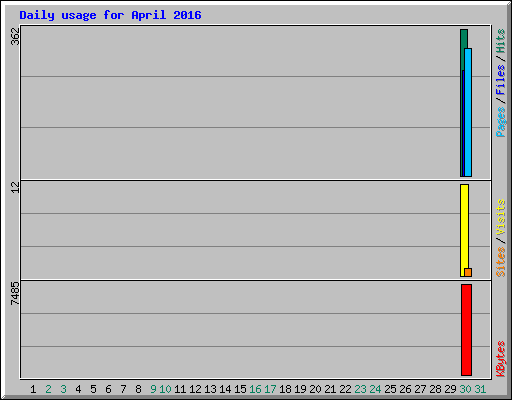Click day 15 on the x-axis
This screenshot has width=512, height=400.
[240, 389]
